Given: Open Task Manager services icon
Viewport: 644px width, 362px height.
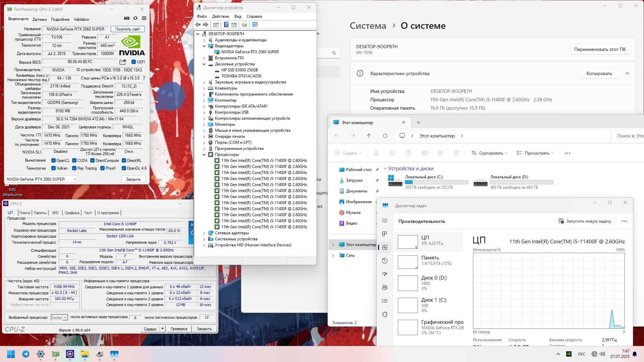Looking at the screenshot, I should tap(385, 314).
